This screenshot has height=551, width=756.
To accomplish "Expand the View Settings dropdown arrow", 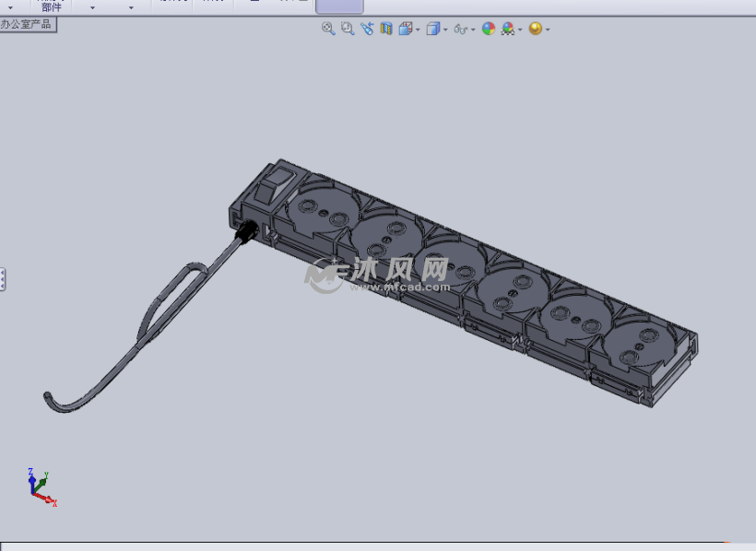I will [548, 29].
